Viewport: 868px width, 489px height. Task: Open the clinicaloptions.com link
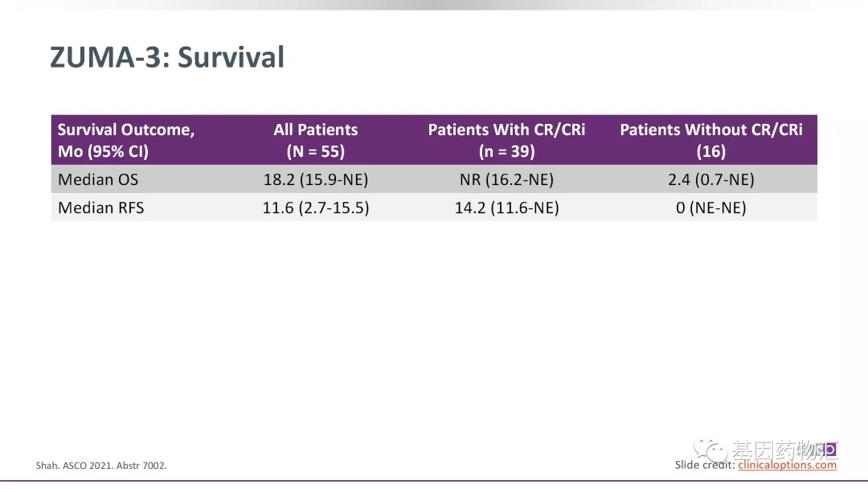(x=787, y=465)
